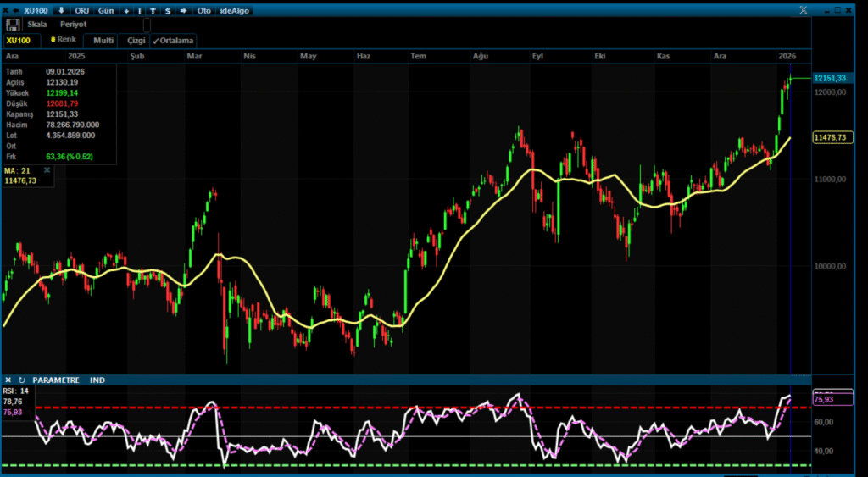Open the Skala scale menu
Viewport: 868px width, 477px height.
[37, 25]
